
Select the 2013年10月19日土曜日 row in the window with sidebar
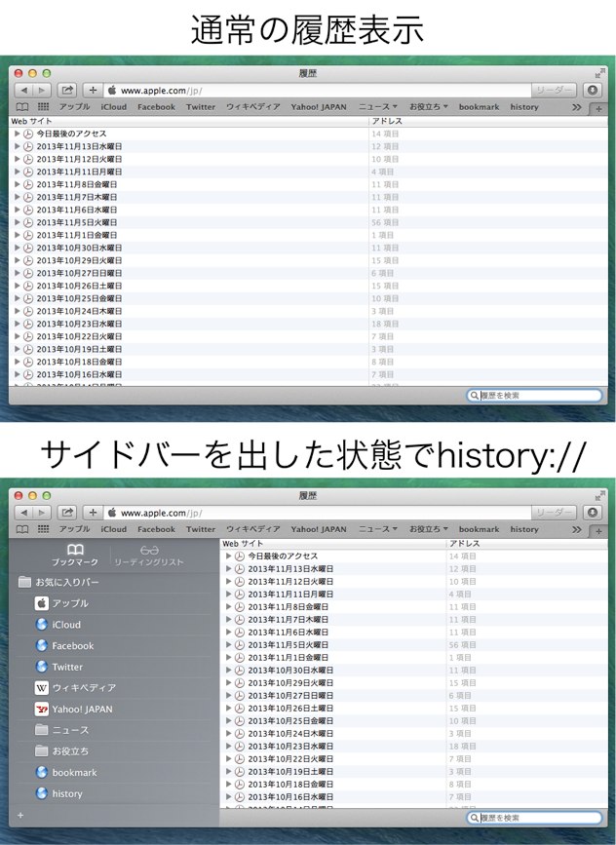tap(414, 771)
